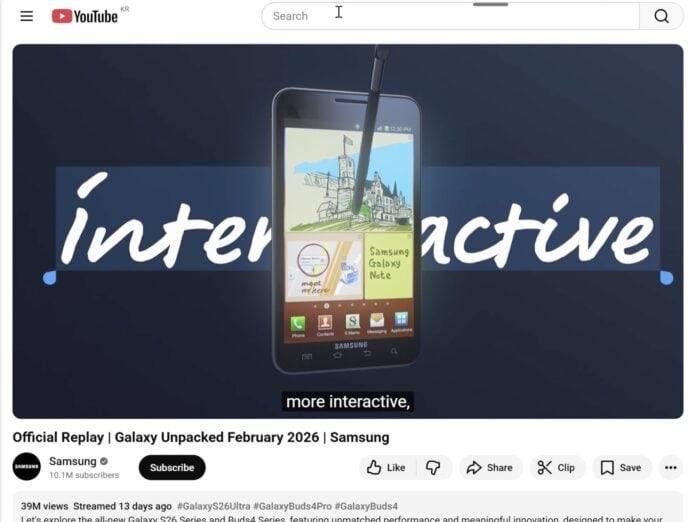Screen dimensions: 694x522
Task: Create a clip with scissors Clip
Action: point(557,468)
